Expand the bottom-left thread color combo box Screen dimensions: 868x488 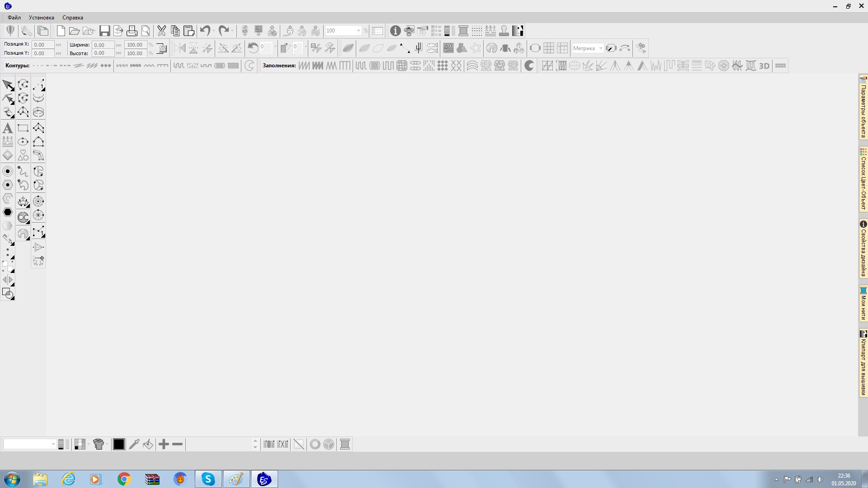53,444
